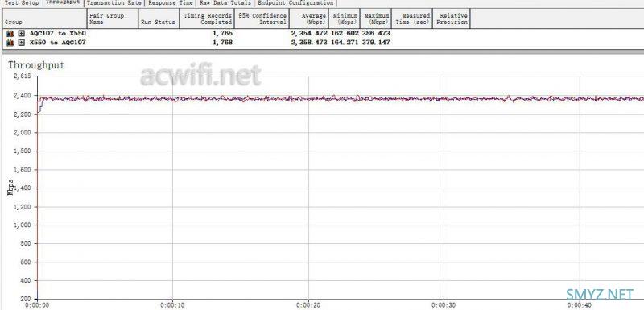The height and width of the screenshot is (310, 644).
Task: Select the Endpoint Configuration tab
Action: pos(295,3)
